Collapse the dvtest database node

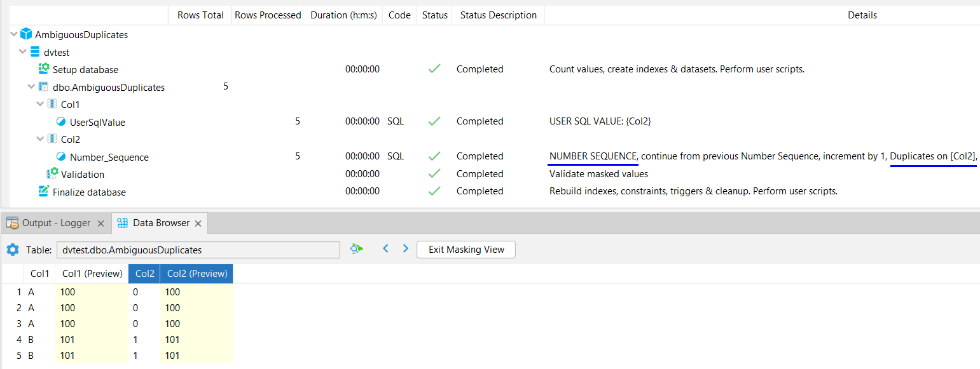click(x=23, y=52)
